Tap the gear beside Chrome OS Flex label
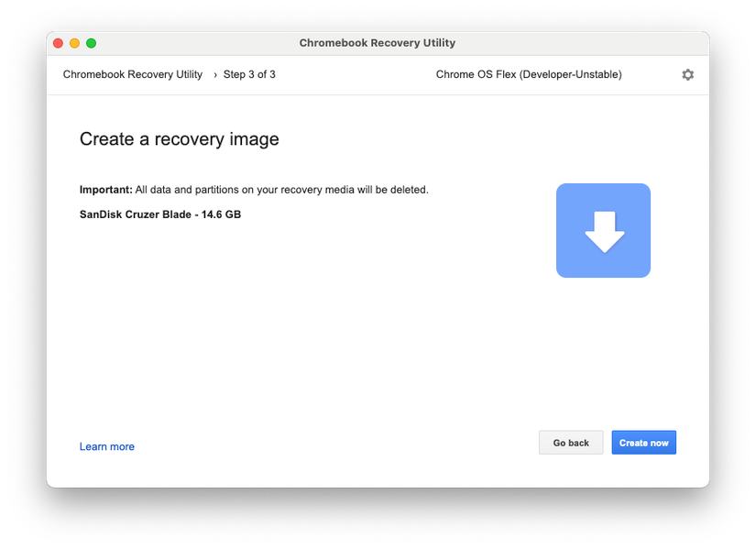The image size is (756, 549). click(x=687, y=74)
